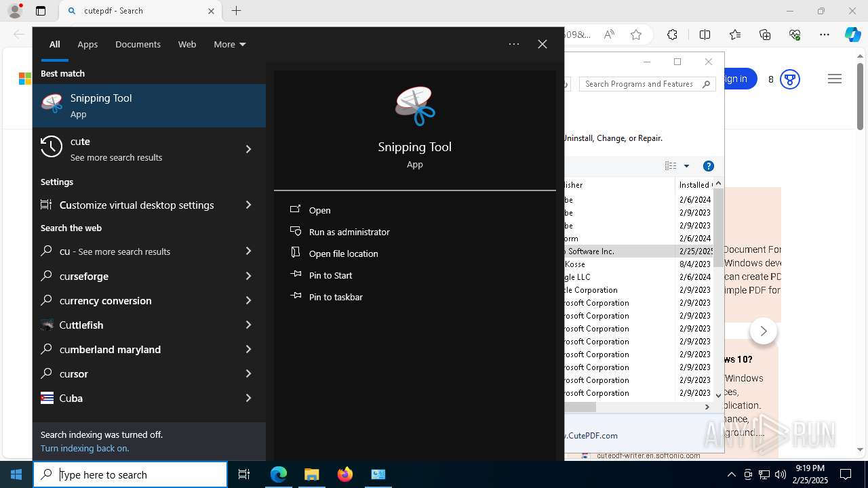Open Programs and Features help icon
868x488 pixels.
coord(709,166)
